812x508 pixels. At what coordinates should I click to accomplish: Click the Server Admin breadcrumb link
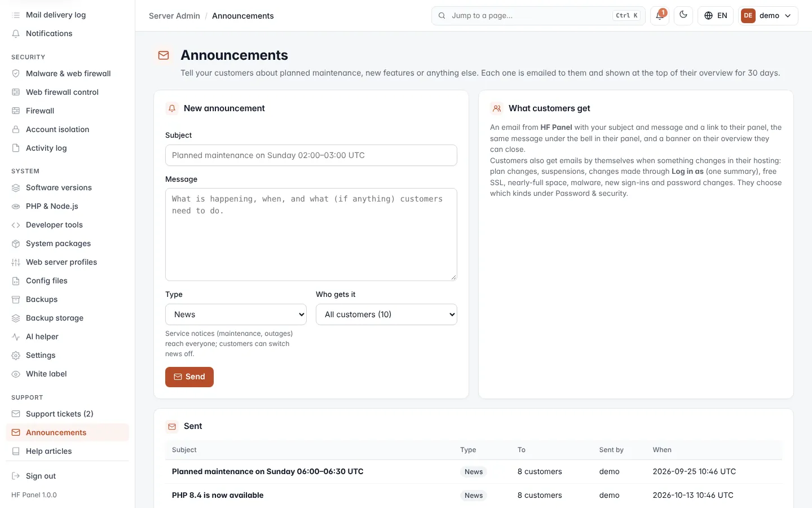coord(174,16)
